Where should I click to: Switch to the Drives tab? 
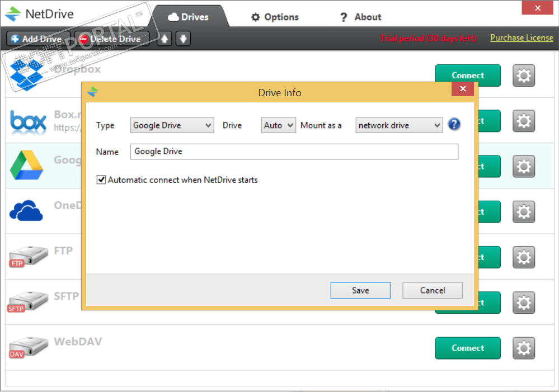coord(188,17)
